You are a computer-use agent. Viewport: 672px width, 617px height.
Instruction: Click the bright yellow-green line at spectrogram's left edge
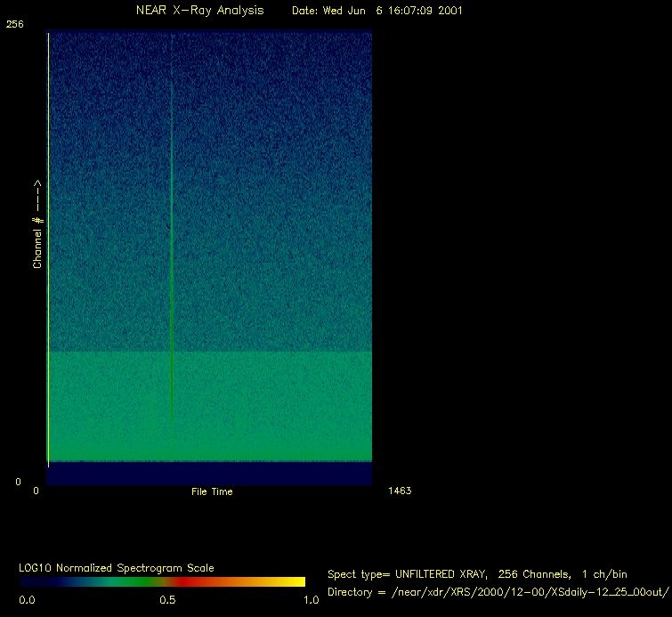[x=48, y=249]
